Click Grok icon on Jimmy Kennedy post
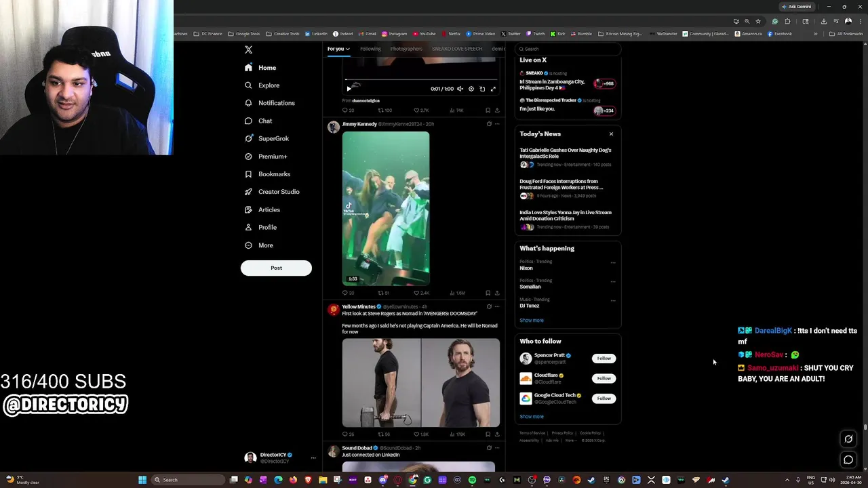This screenshot has height=488, width=868. click(x=489, y=124)
